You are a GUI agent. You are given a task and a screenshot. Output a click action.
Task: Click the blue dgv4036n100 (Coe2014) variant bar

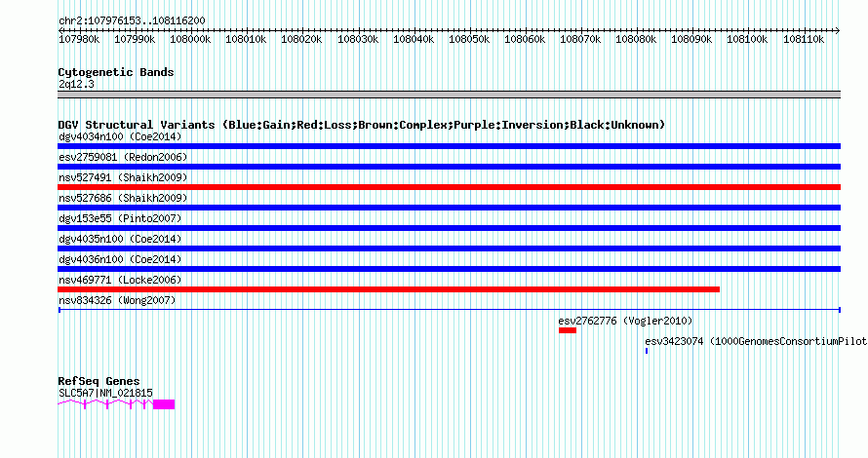449,269
